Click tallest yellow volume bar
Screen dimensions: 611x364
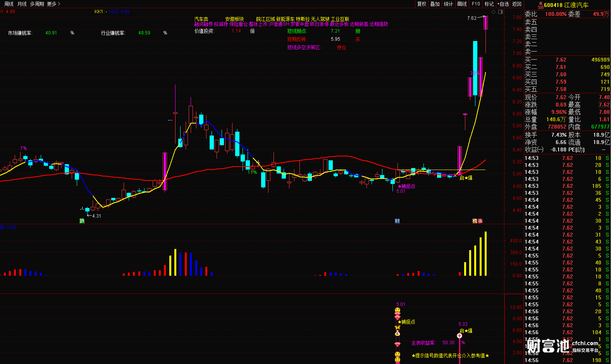485,254
